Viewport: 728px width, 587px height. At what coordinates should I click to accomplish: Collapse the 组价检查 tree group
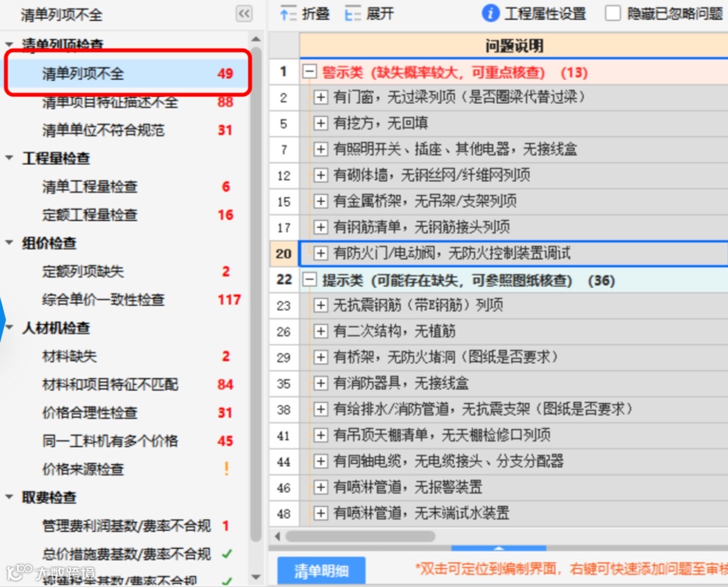[9, 243]
